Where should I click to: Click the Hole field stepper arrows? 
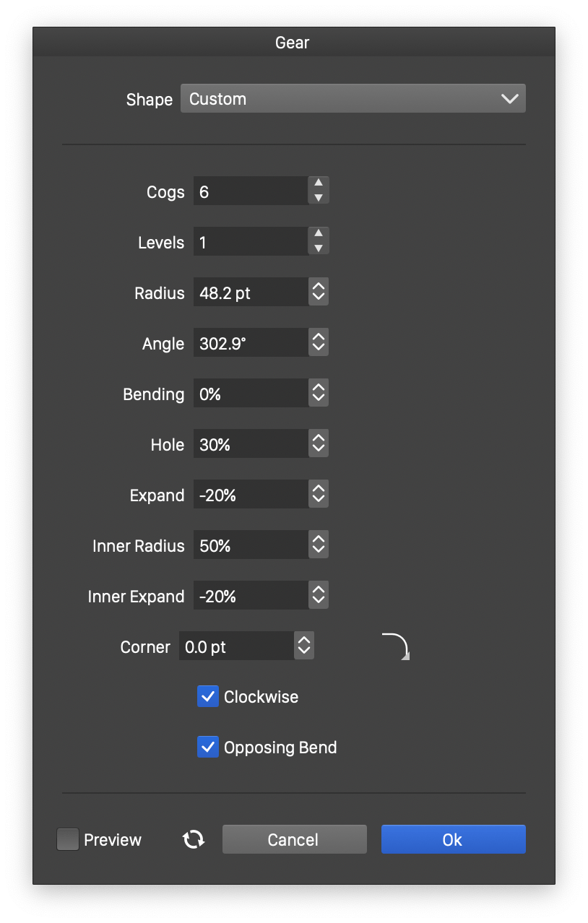click(319, 444)
